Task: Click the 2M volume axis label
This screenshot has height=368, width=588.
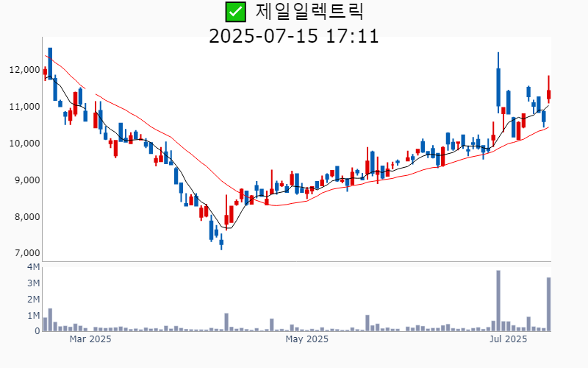Action: 33,300
